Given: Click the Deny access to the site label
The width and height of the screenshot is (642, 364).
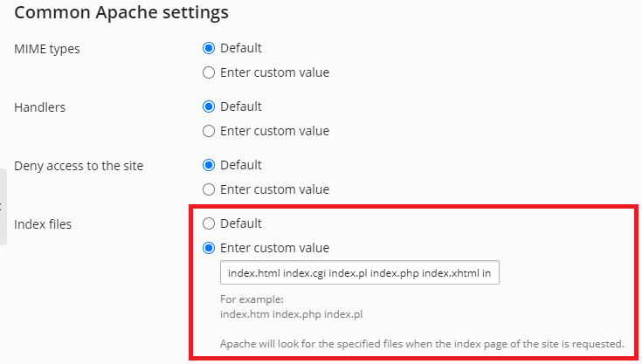Looking at the screenshot, I should pos(79,165).
